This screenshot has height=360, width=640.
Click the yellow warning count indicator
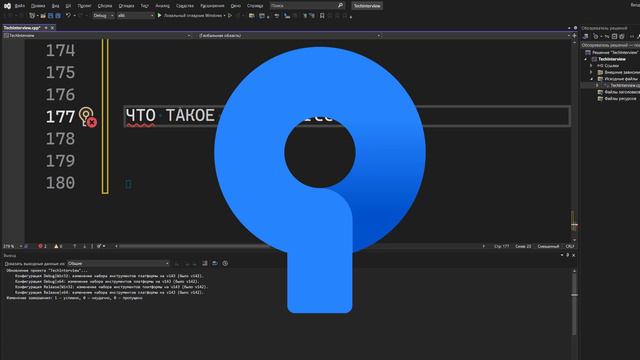(58, 246)
